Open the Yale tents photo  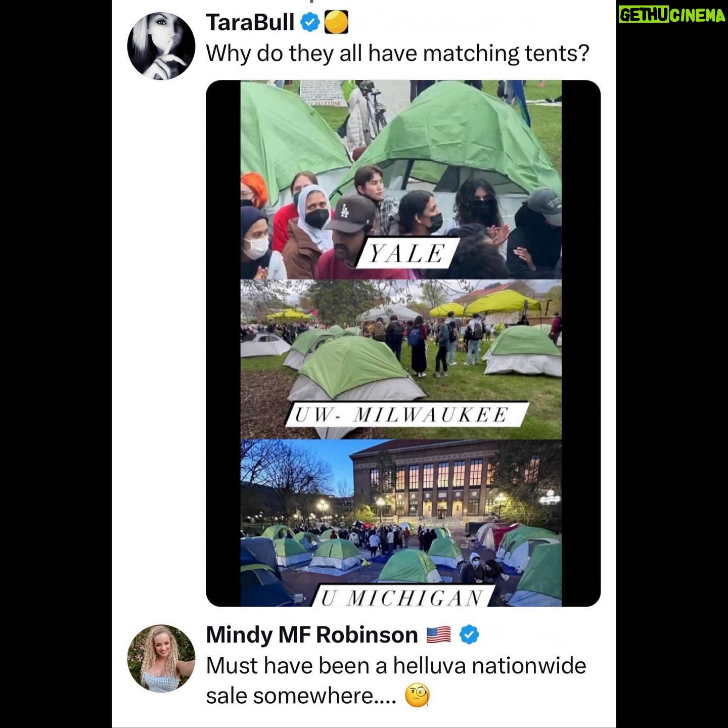pos(401,179)
